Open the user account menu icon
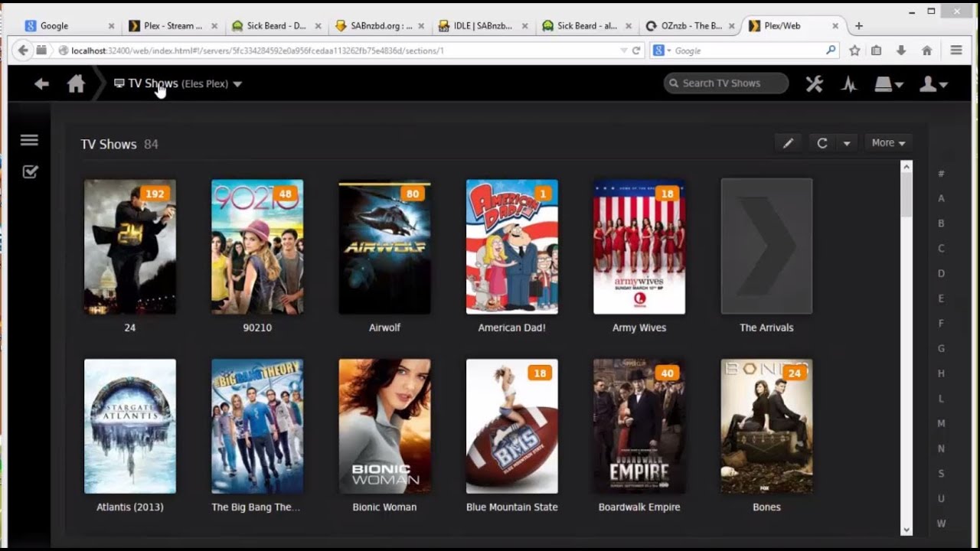This screenshot has height=551, width=980. pyautogui.click(x=933, y=84)
